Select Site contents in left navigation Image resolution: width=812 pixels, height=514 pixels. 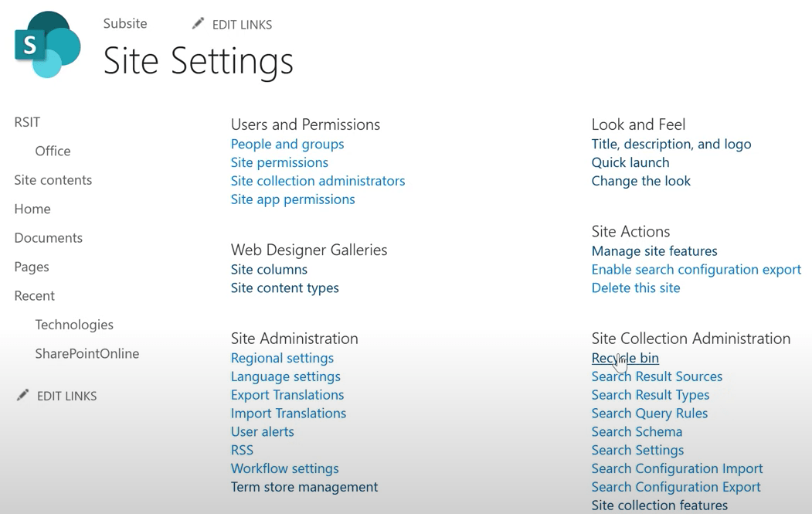(x=53, y=180)
